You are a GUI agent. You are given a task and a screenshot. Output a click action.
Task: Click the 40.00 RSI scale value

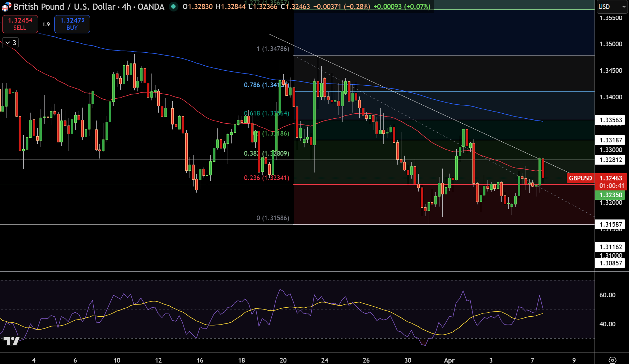pos(607,324)
